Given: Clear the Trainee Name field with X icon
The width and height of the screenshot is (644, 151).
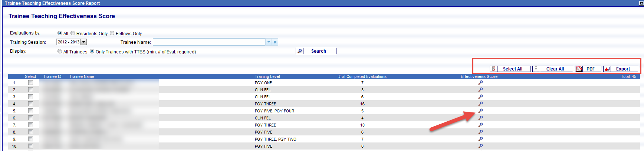Looking at the screenshot, I should point(275,42).
